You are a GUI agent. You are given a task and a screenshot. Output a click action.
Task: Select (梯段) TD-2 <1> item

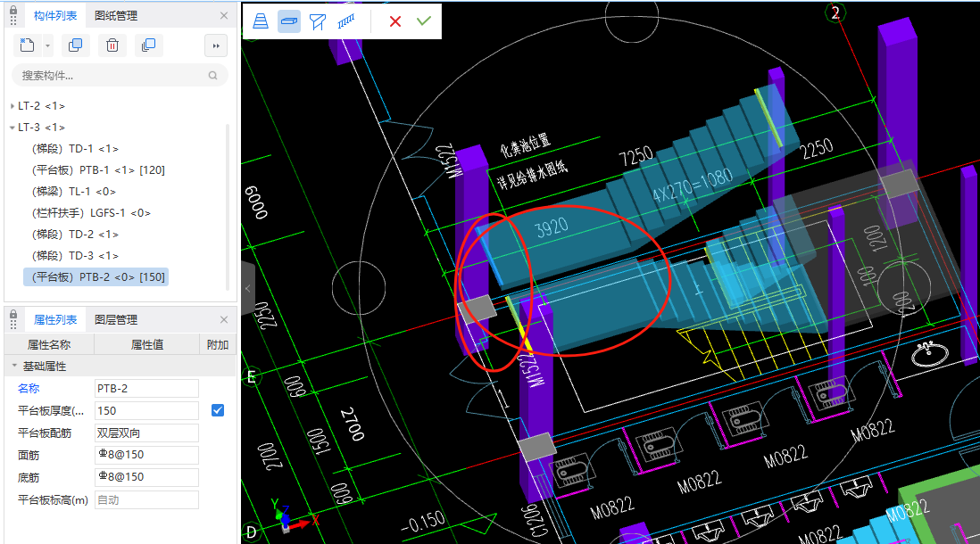click(75, 235)
